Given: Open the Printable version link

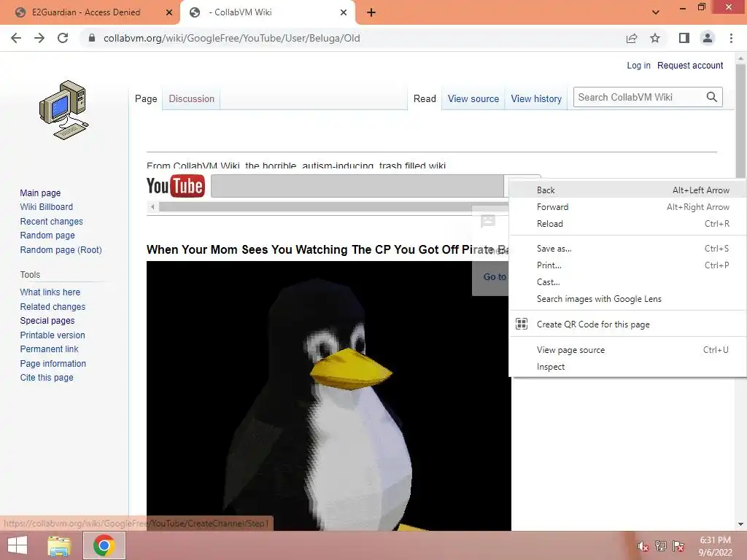Looking at the screenshot, I should [53, 335].
